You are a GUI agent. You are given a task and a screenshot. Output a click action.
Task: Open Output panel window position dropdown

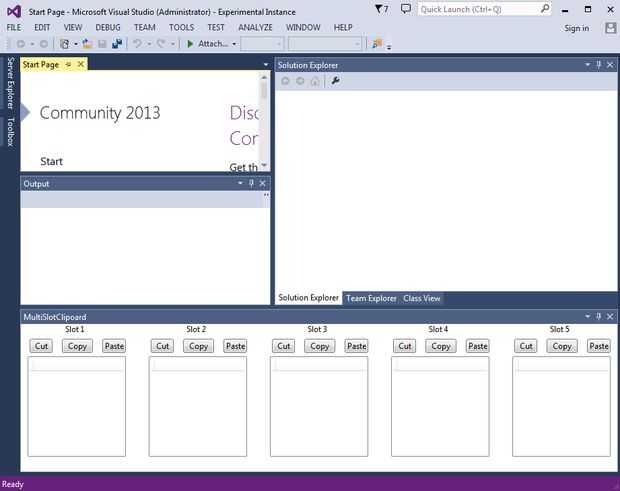click(x=240, y=183)
